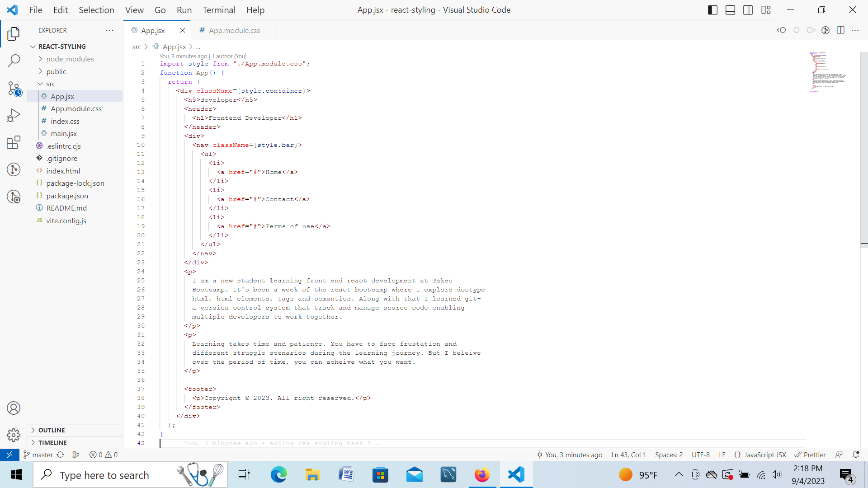The image size is (868, 488).
Task: Open the Extensions view
Action: (14, 142)
